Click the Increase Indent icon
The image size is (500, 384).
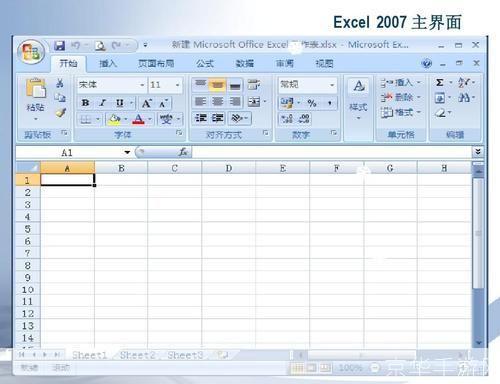(217, 118)
